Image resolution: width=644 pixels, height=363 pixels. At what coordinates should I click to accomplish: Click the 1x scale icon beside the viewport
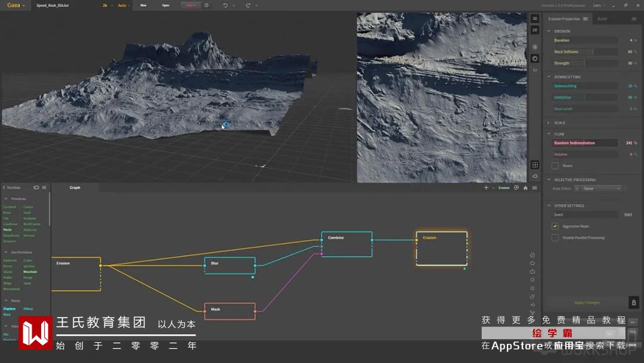(535, 70)
